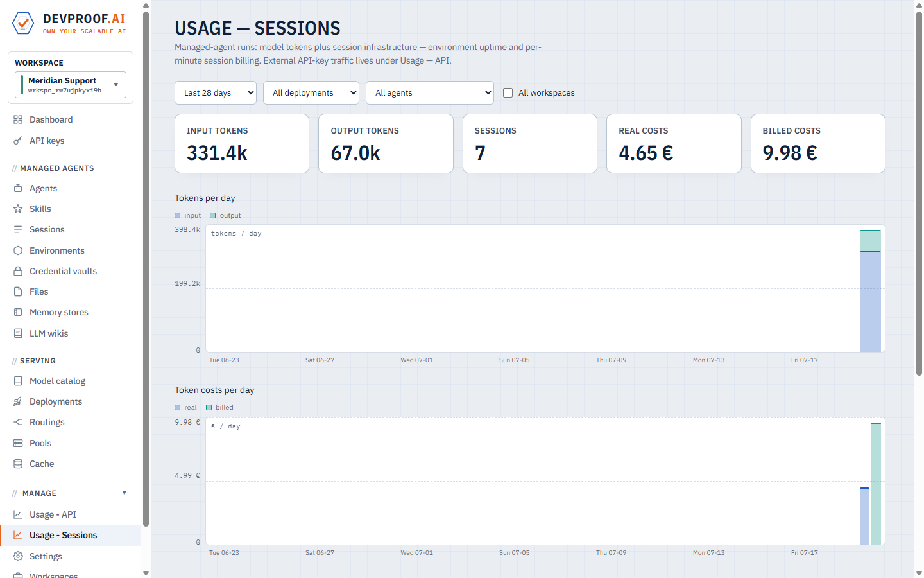Image resolution: width=924 pixels, height=578 pixels.
Task: Click the sidebar vertical scrollbar
Action: point(146,268)
